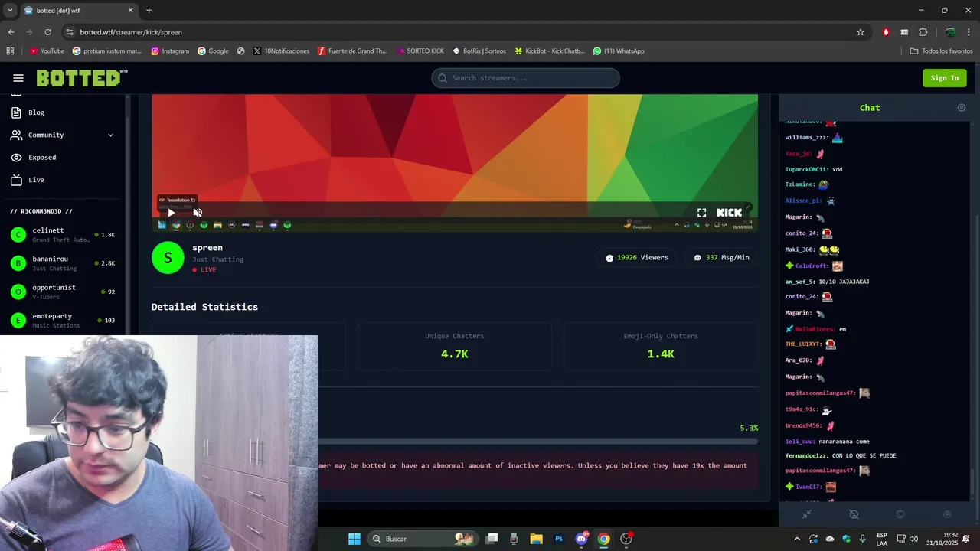Click the taskbar Buscar search box

click(422, 539)
